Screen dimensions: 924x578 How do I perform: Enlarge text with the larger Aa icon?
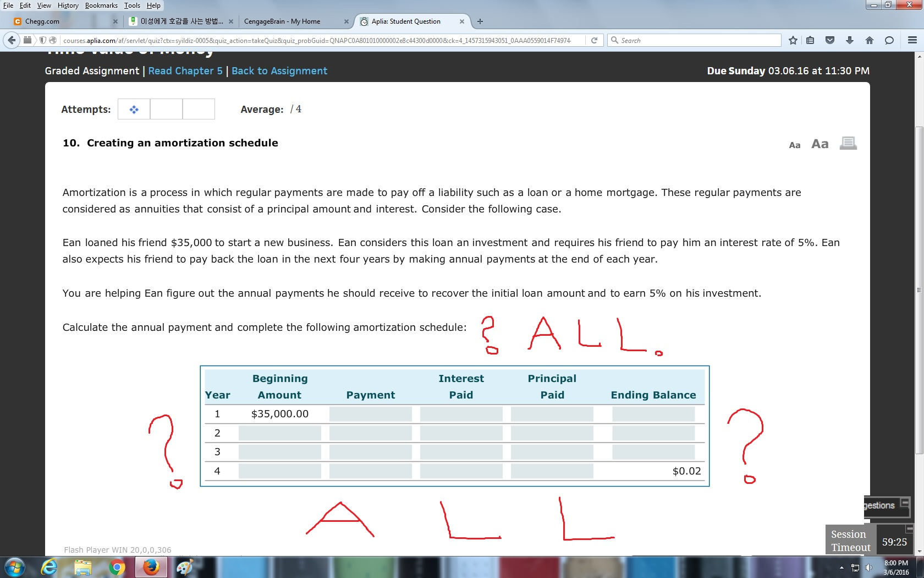[x=820, y=143]
